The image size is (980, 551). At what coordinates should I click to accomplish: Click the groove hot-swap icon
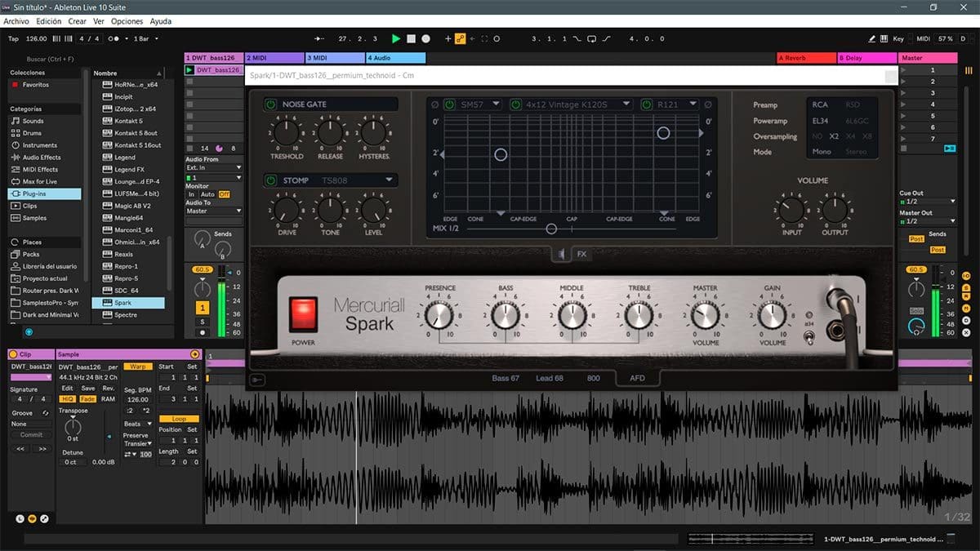(46, 413)
